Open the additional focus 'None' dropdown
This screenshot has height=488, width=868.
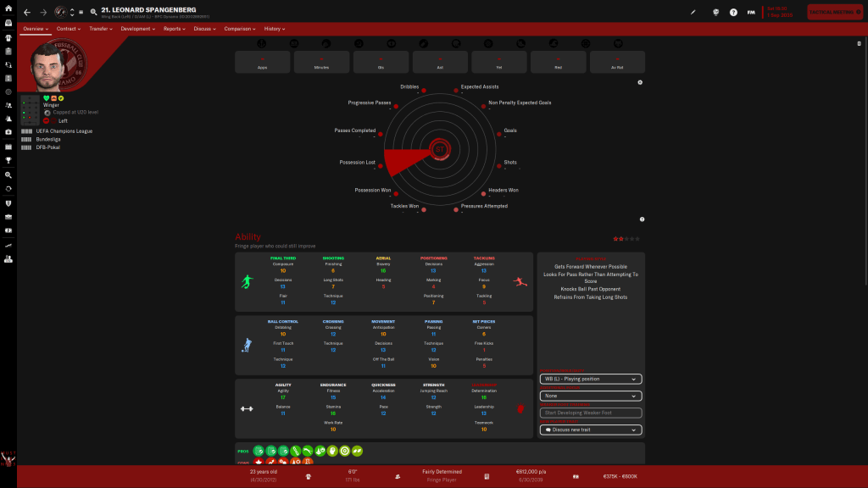tap(590, 396)
